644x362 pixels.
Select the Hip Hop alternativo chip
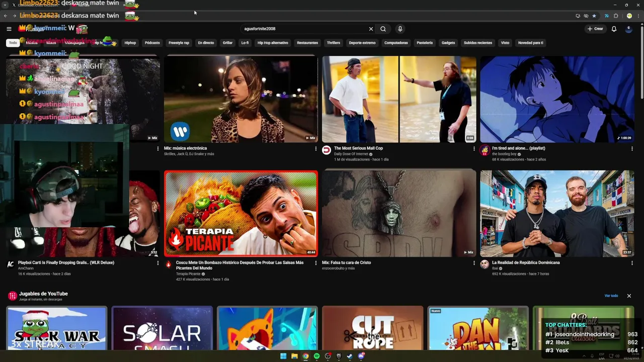click(x=273, y=43)
